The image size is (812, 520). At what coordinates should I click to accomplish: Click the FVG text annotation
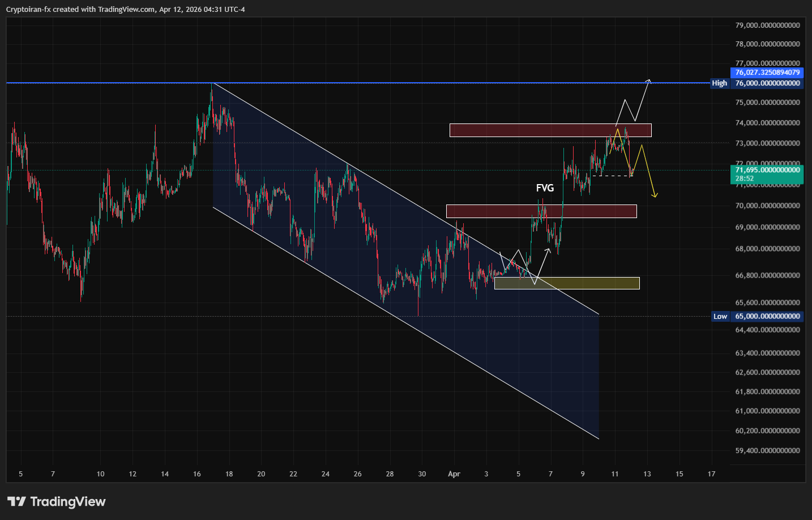[x=545, y=188]
